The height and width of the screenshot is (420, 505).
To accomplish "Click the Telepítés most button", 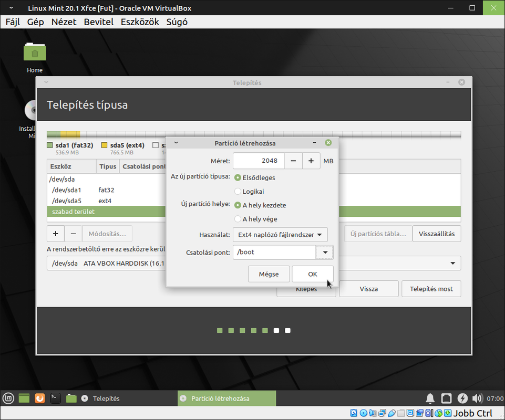I will point(431,289).
